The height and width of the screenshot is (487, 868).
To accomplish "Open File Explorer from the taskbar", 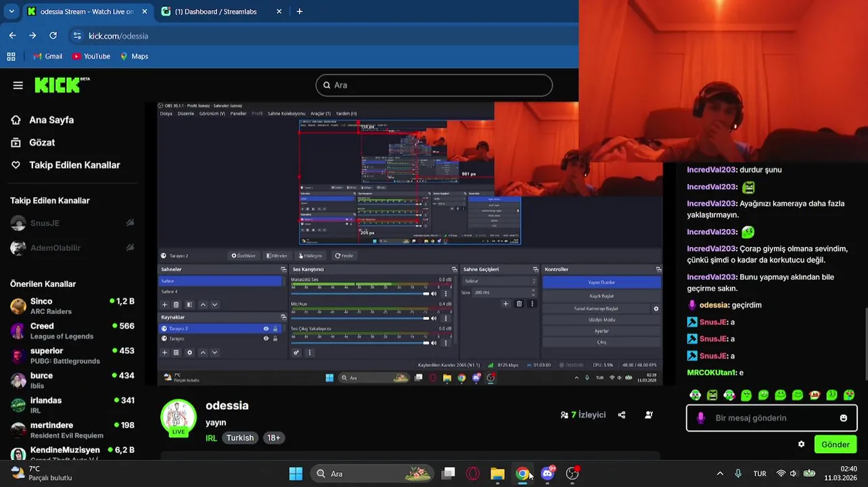I will pos(497,473).
